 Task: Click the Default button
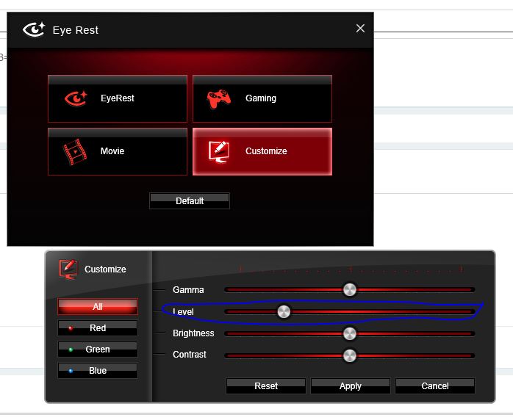(x=190, y=200)
